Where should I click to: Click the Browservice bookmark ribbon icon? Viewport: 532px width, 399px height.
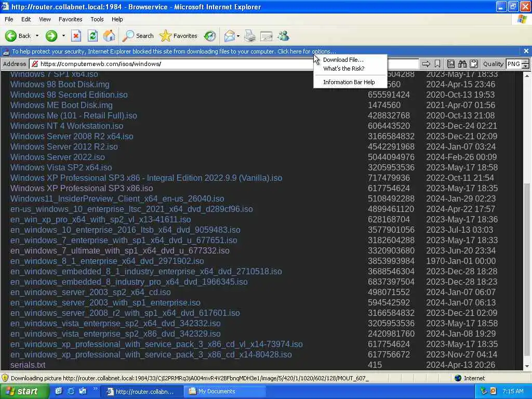[x=437, y=64]
